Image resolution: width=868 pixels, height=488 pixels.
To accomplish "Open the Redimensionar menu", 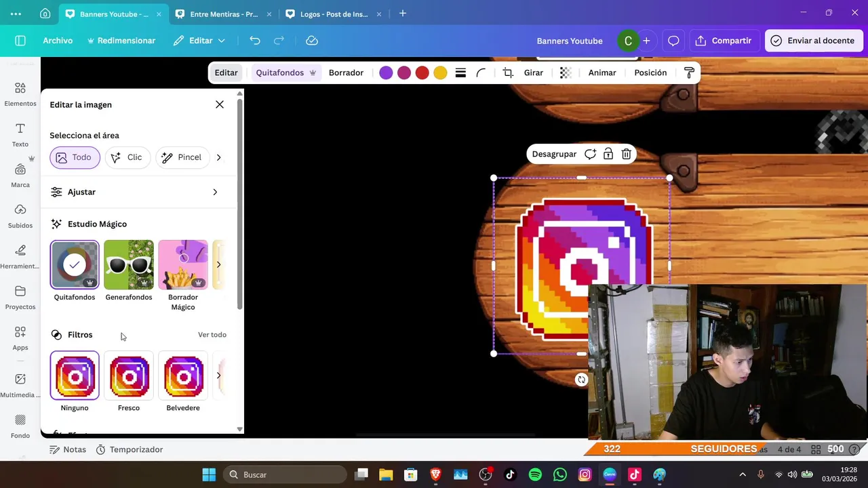I will click(x=121, y=41).
